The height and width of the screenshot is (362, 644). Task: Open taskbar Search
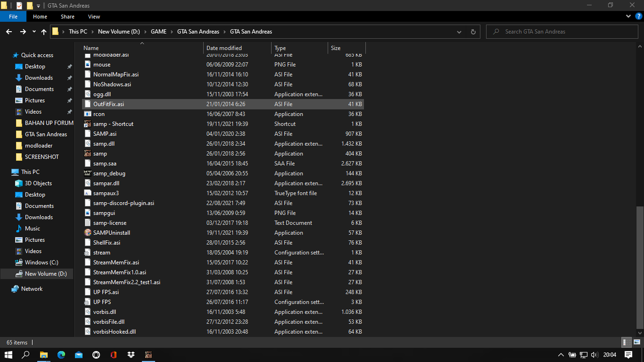[x=26, y=354]
